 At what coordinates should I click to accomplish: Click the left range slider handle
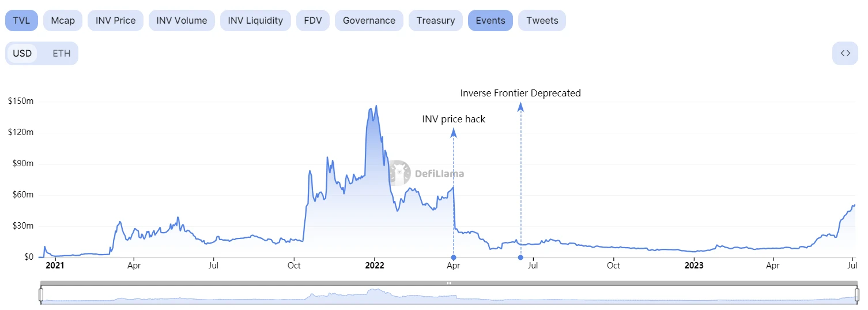(x=41, y=294)
